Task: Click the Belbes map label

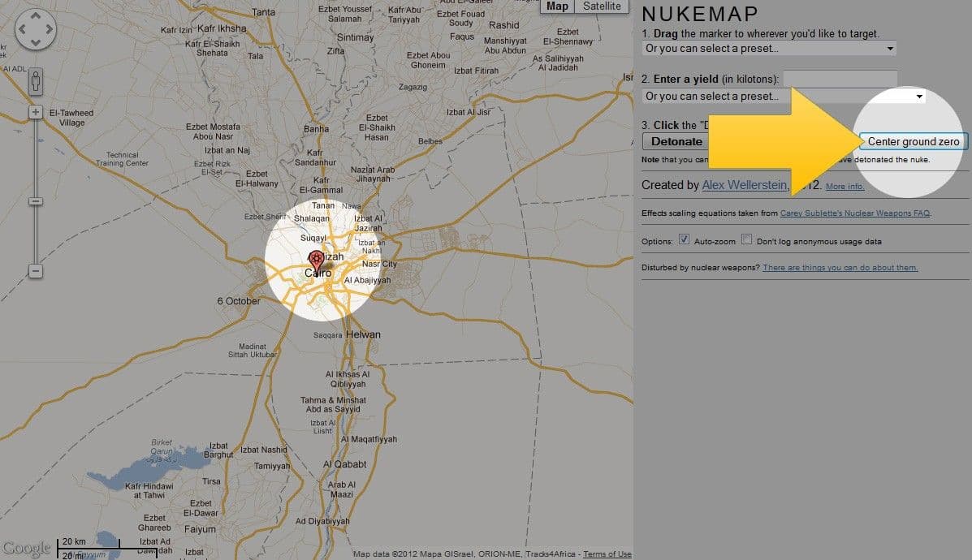Action: pyautogui.click(x=430, y=141)
